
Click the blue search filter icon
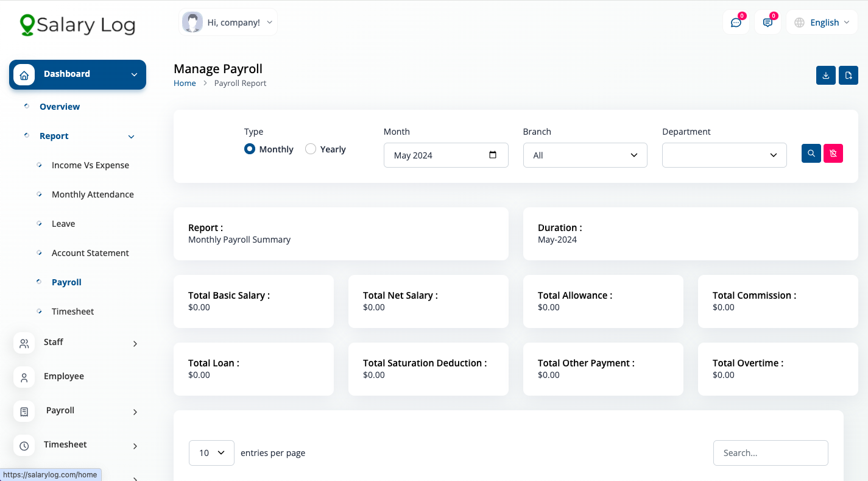click(811, 154)
